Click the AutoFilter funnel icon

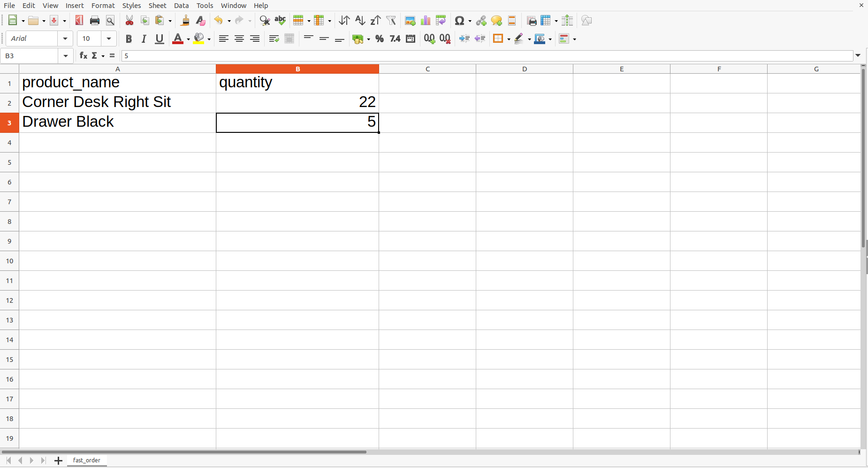tap(391, 20)
